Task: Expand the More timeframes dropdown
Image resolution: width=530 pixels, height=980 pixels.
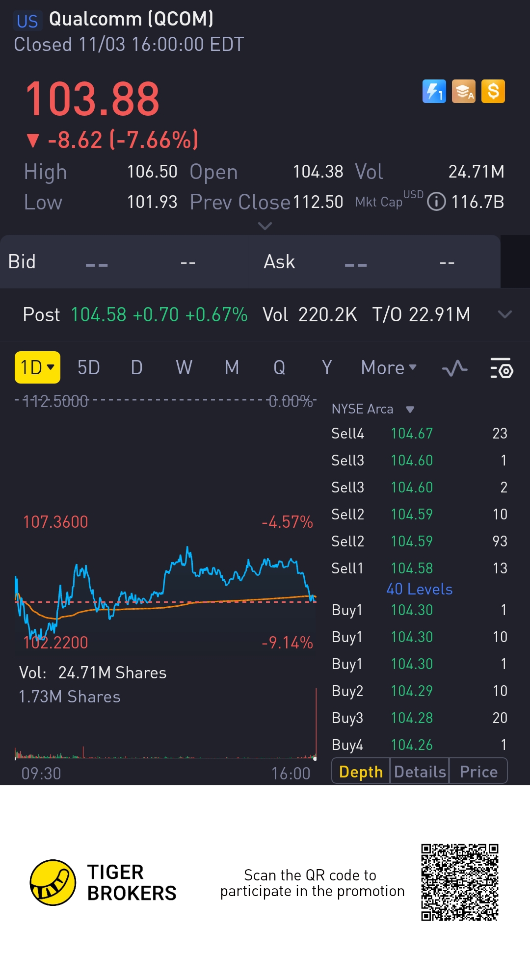Action: (389, 367)
